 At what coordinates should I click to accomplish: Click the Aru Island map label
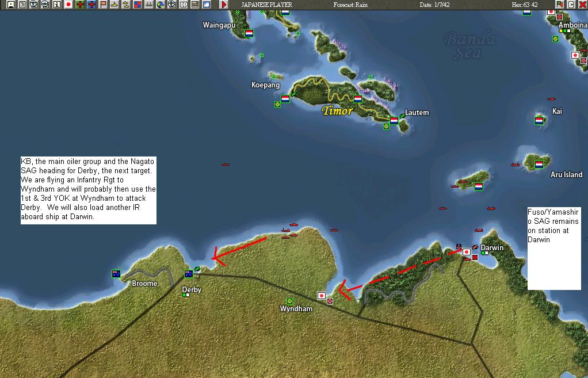(x=567, y=174)
